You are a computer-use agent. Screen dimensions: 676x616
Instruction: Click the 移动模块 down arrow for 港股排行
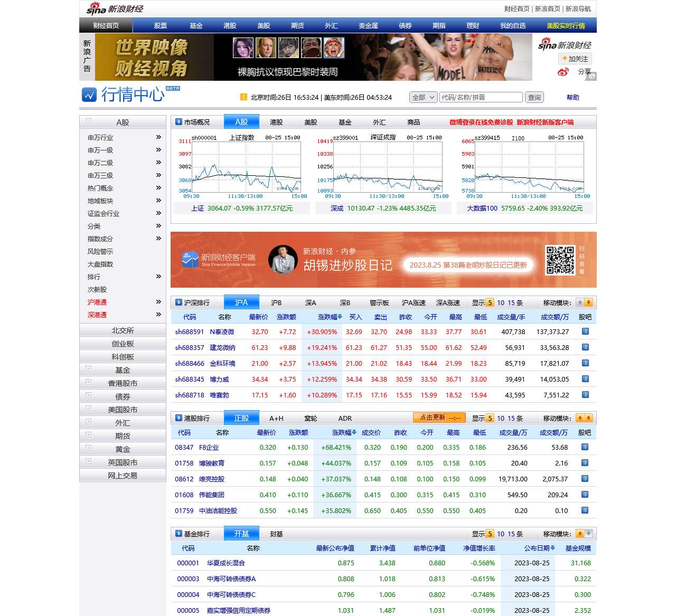click(588, 418)
